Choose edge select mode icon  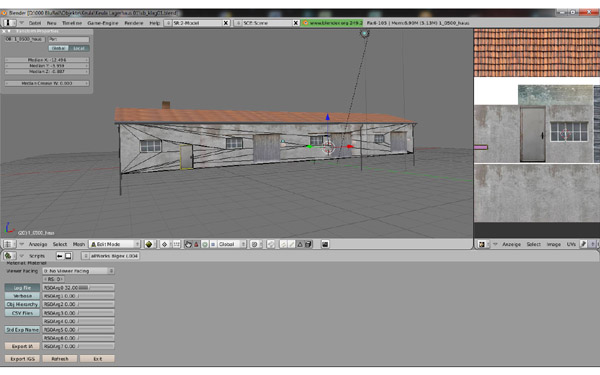[x=292, y=244]
